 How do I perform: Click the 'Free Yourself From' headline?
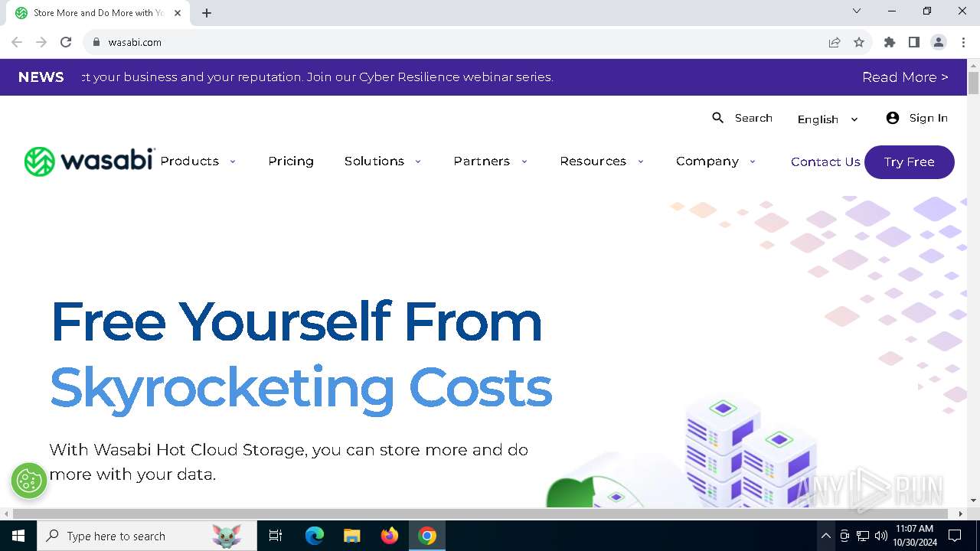[296, 321]
